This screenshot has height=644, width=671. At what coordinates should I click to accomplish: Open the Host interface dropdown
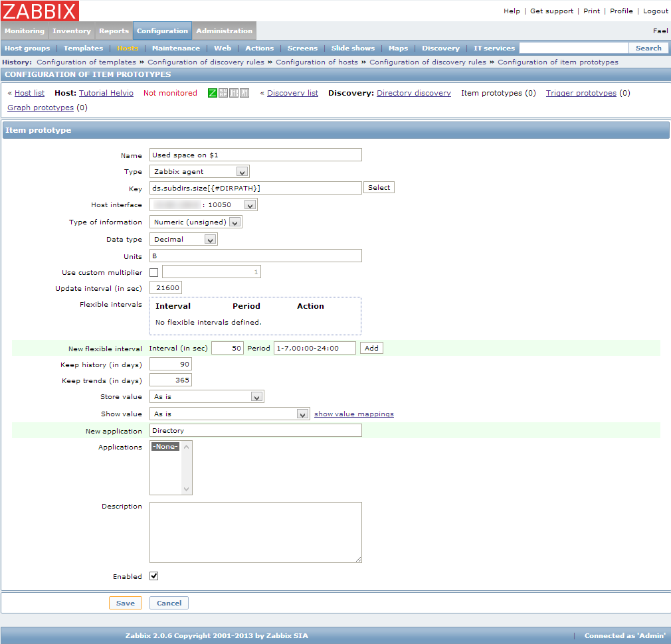click(203, 205)
